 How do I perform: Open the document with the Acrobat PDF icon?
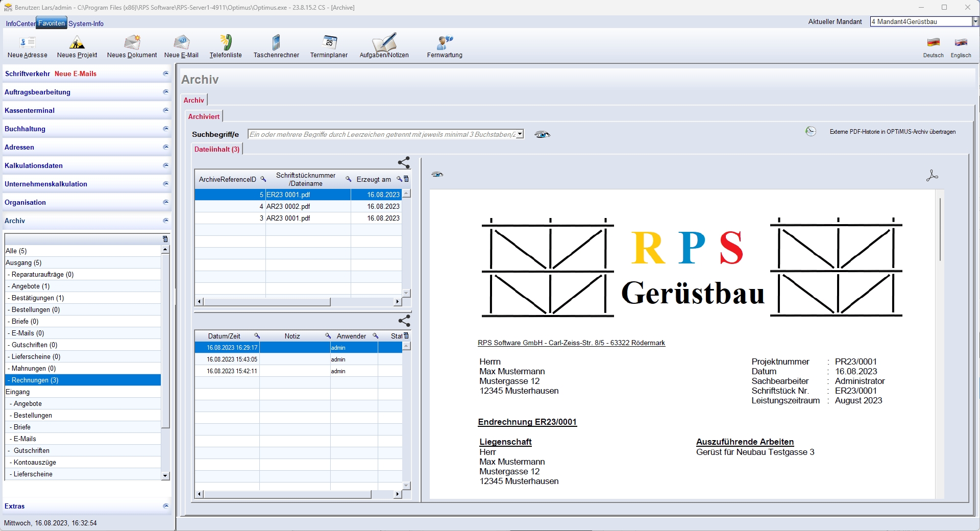coord(932,176)
